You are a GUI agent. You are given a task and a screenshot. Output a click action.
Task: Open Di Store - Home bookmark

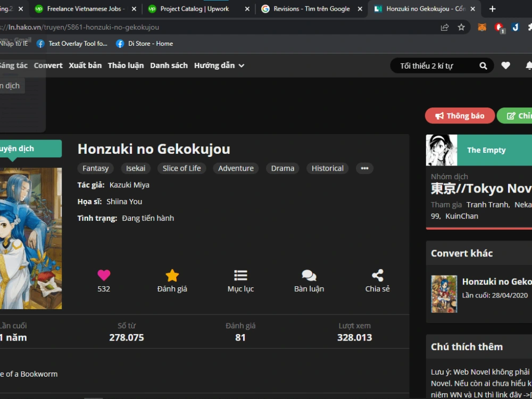pos(145,44)
